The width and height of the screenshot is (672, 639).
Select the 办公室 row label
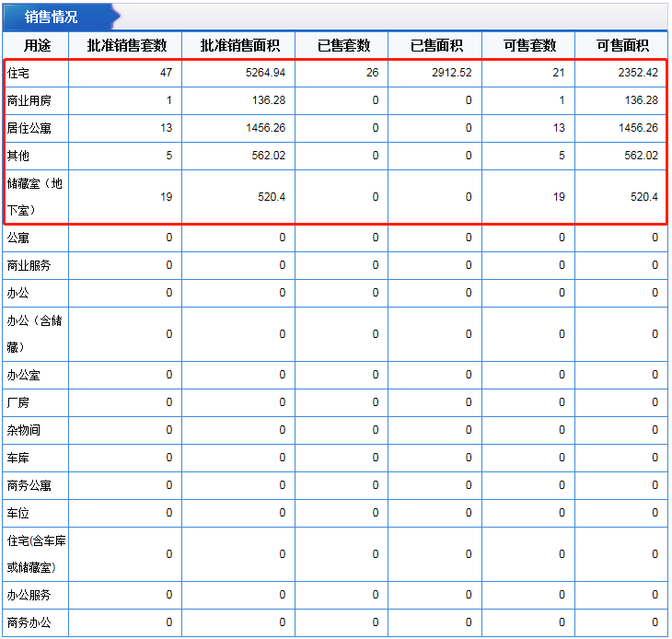click(x=23, y=375)
